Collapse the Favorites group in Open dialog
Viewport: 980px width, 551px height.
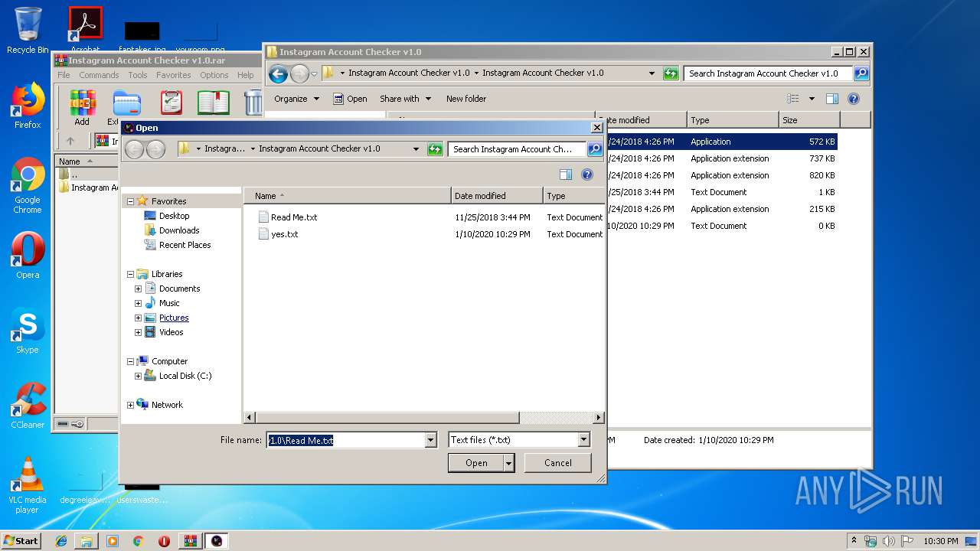tap(130, 201)
